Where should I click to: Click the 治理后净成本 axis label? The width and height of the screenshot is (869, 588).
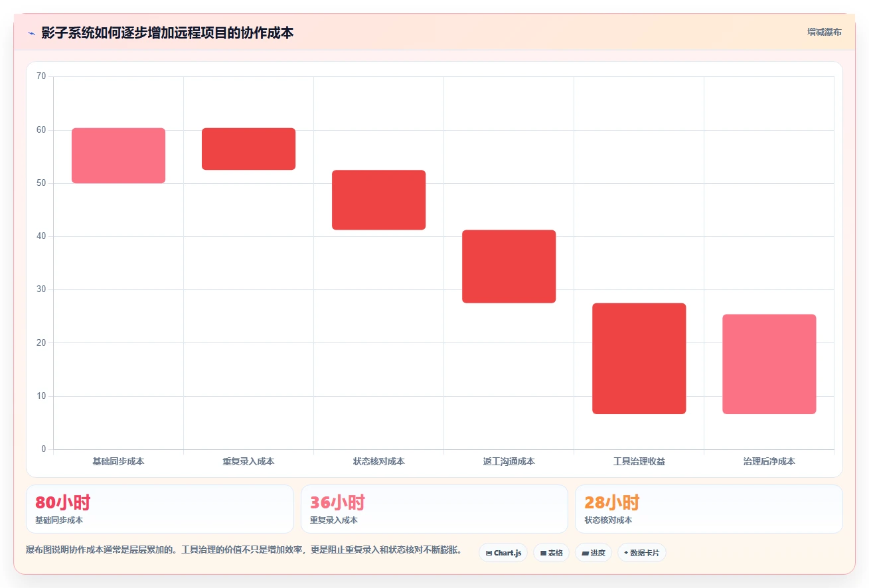coord(769,461)
